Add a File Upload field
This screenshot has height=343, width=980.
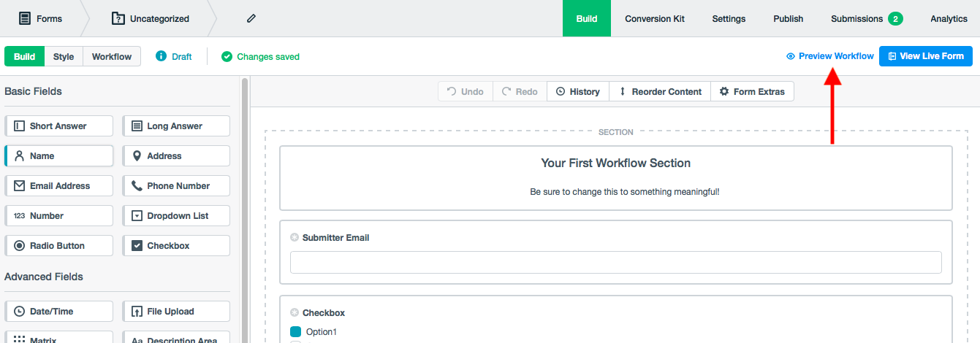[x=176, y=312]
